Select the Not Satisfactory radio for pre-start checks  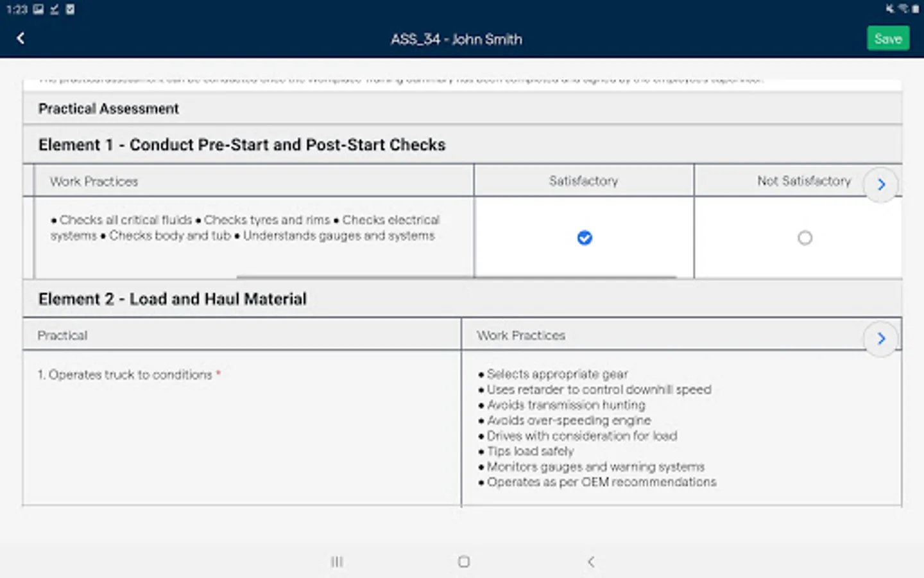click(x=805, y=238)
